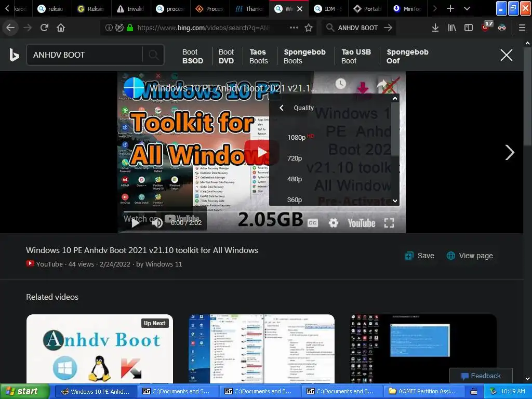The width and height of the screenshot is (532, 399).
Task: Switch to the MiniTool browser tab
Action: point(407,9)
